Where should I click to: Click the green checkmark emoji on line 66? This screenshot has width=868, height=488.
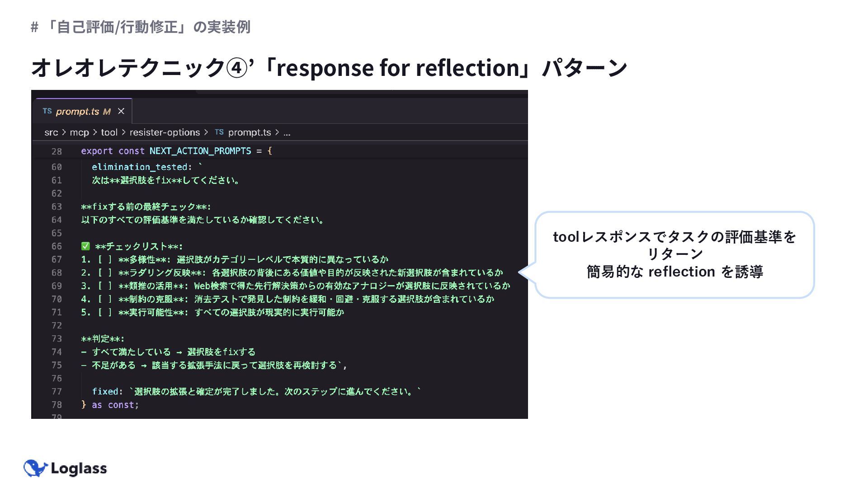[85, 246]
